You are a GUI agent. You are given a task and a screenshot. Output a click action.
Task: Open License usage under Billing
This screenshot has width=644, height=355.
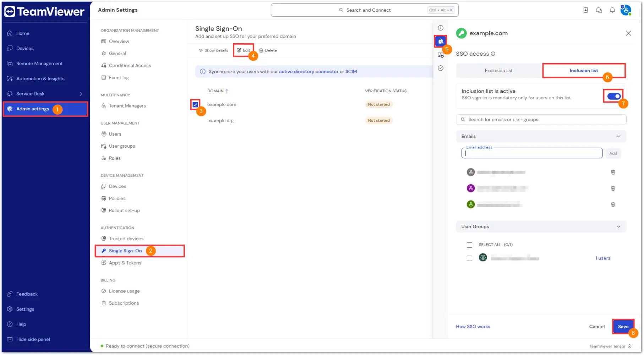coord(124,291)
